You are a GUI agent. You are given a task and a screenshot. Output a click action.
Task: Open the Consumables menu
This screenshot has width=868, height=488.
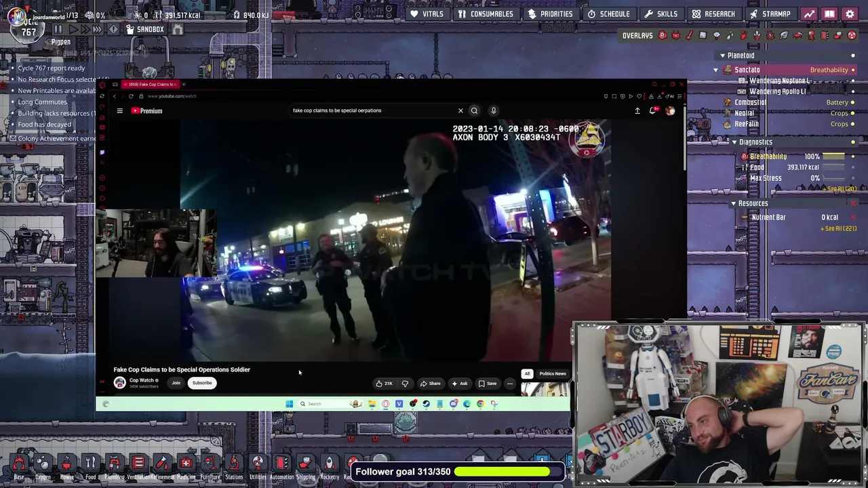(x=486, y=14)
